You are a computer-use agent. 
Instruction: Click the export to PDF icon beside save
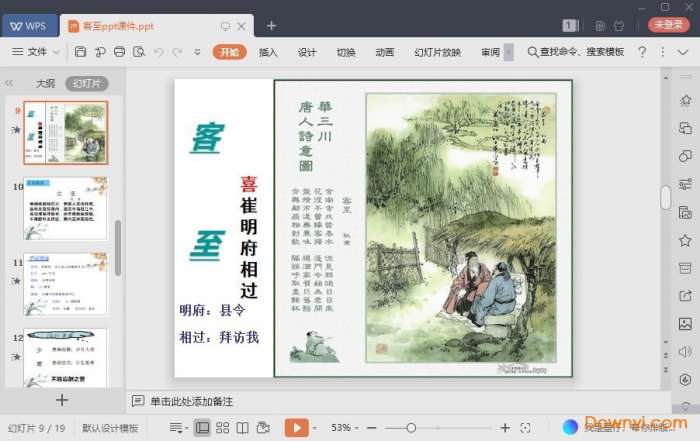pos(100,52)
